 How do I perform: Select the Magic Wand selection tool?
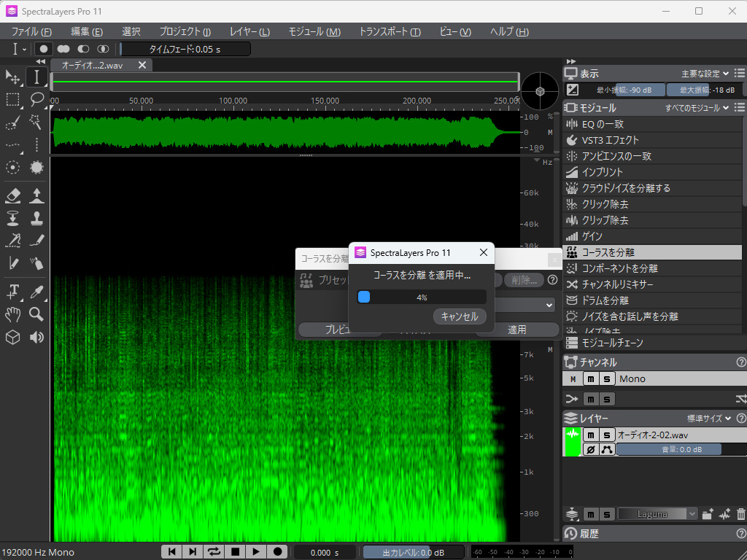point(36,122)
